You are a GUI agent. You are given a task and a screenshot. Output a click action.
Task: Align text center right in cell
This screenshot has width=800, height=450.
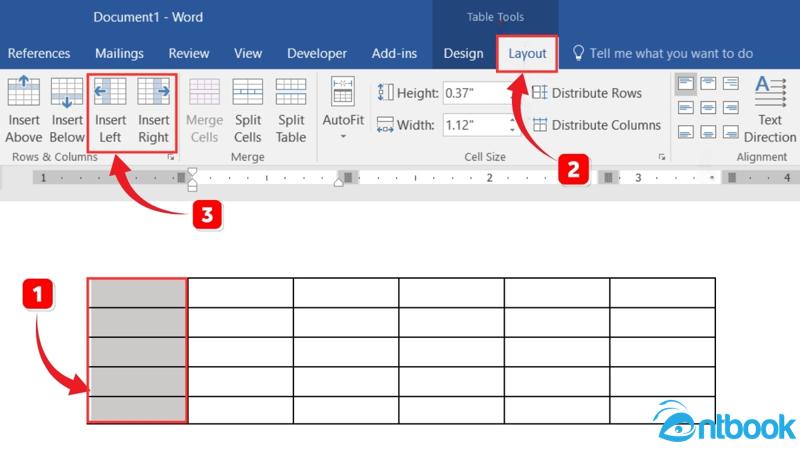pyautogui.click(x=731, y=108)
